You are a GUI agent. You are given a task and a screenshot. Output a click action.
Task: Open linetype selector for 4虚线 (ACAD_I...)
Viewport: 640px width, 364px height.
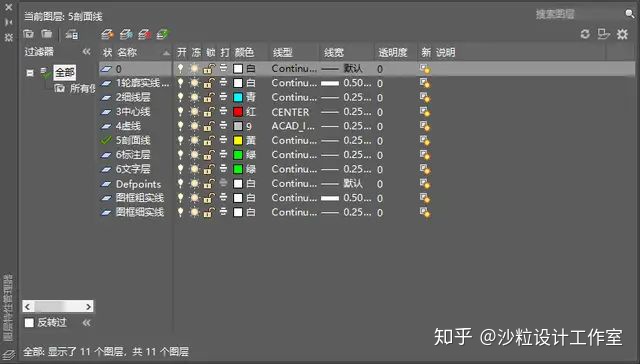click(x=294, y=126)
